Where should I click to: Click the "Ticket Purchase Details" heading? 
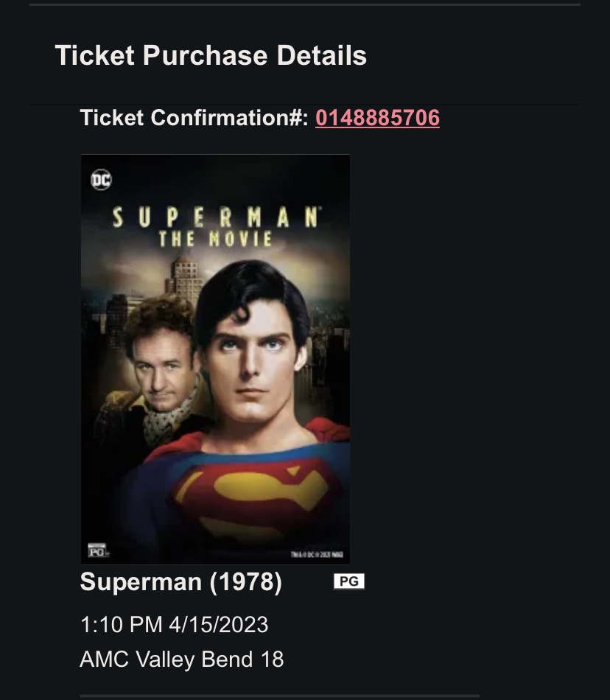click(x=211, y=56)
